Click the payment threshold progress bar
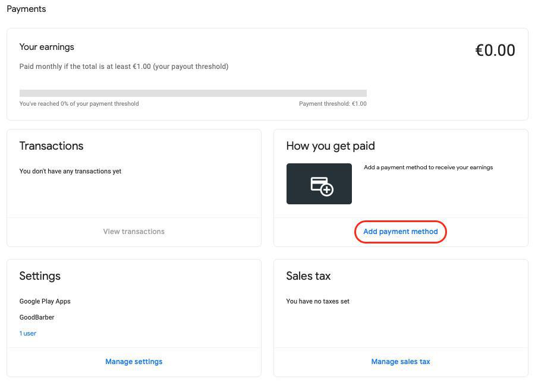535x392 pixels. pos(193,93)
